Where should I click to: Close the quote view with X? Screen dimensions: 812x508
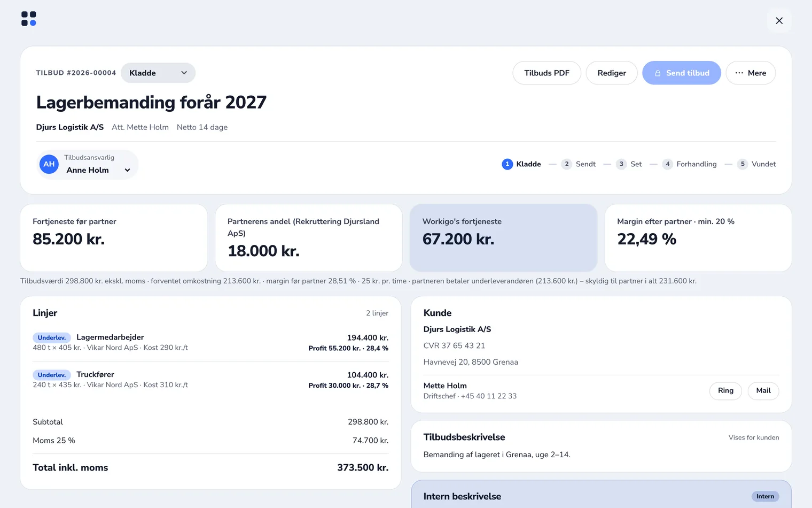pyautogui.click(x=779, y=21)
